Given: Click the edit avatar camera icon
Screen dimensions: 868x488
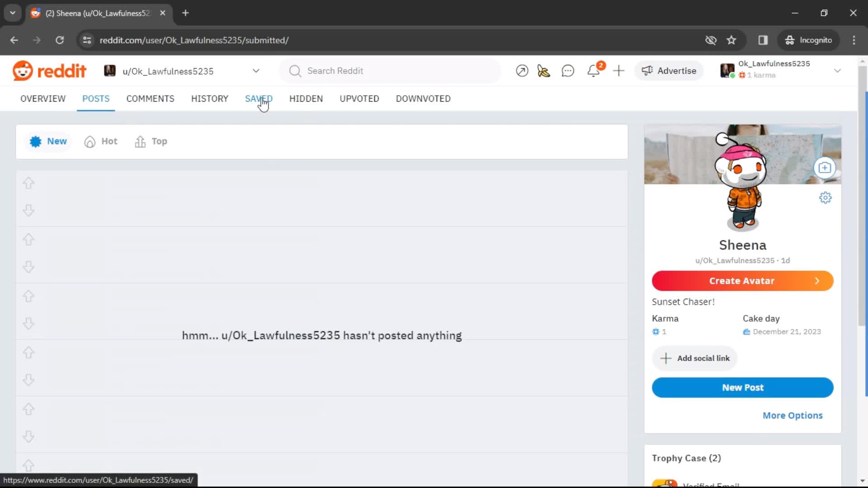Looking at the screenshot, I should (825, 168).
